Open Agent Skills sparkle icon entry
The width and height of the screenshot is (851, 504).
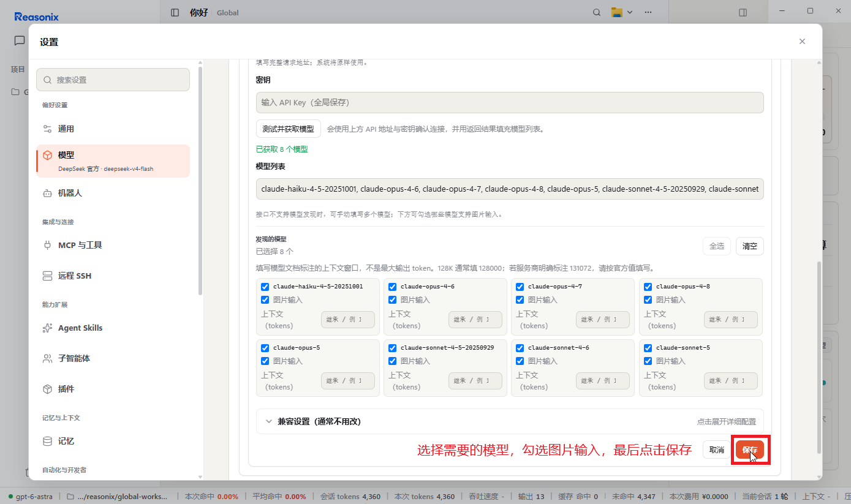[113, 328]
